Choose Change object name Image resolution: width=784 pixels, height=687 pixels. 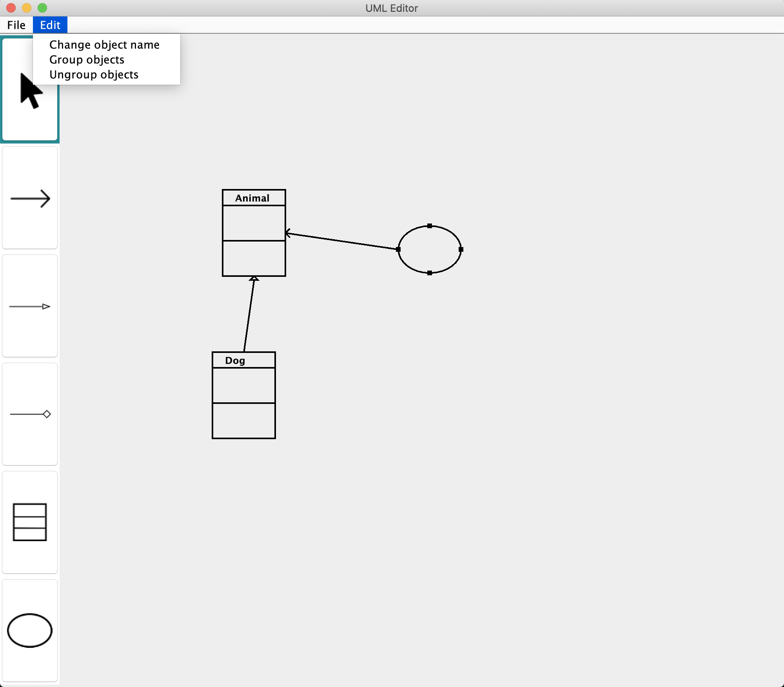(x=106, y=45)
